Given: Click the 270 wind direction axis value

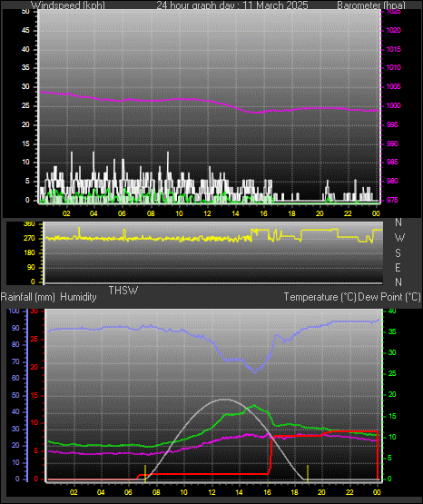Looking at the screenshot, I should 29,239.
